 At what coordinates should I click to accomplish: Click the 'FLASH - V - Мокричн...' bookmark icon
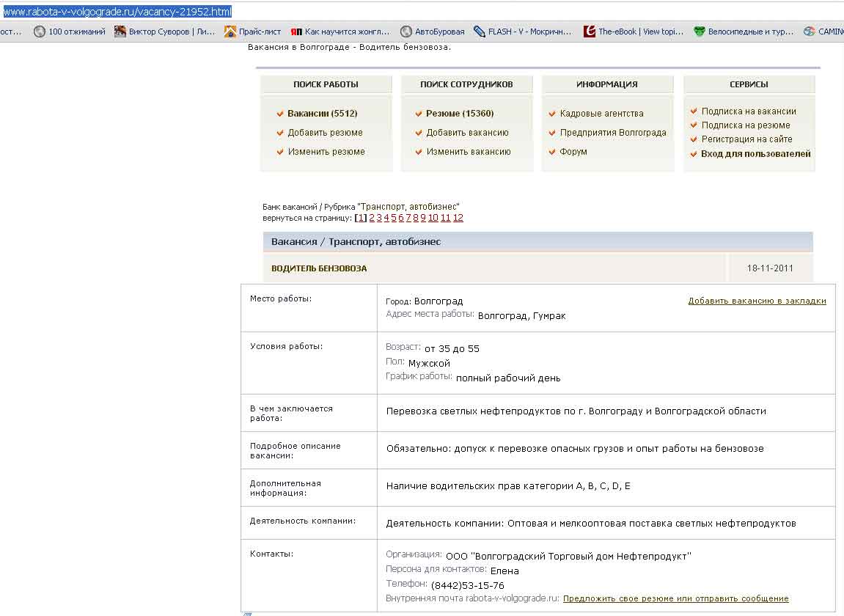pyautogui.click(x=480, y=32)
